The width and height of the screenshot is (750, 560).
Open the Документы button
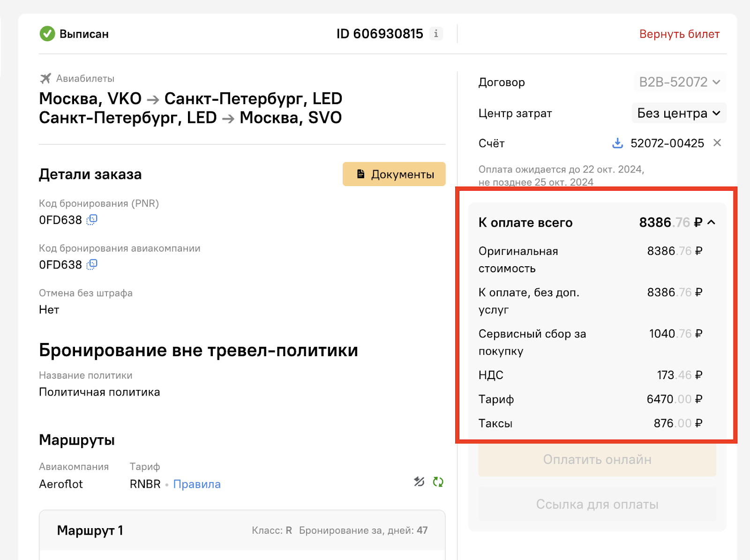[394, 174]
